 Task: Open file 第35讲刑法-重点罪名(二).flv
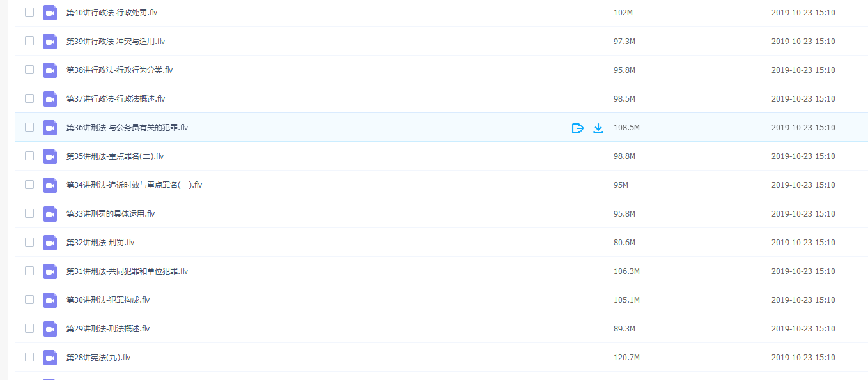[115, 156]
